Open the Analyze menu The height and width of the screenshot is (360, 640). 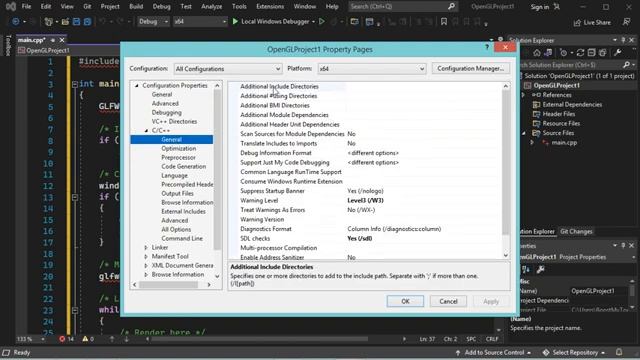tap(211, 7)
